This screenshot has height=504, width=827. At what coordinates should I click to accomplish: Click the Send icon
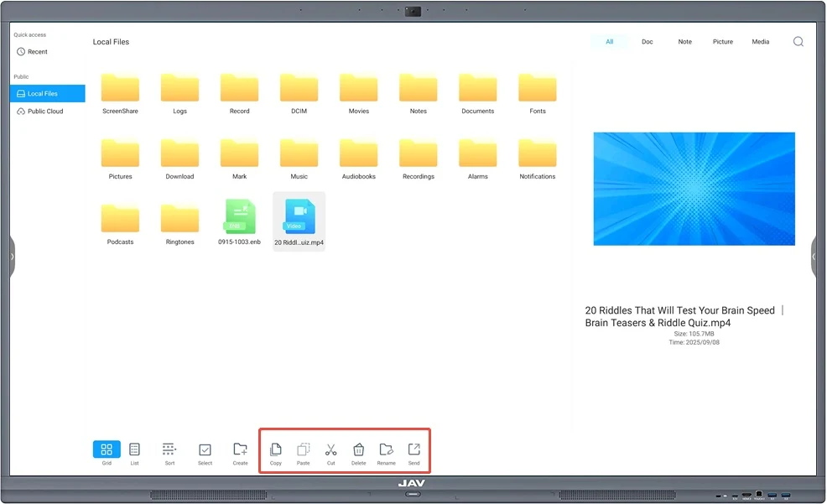pos(413,449)
